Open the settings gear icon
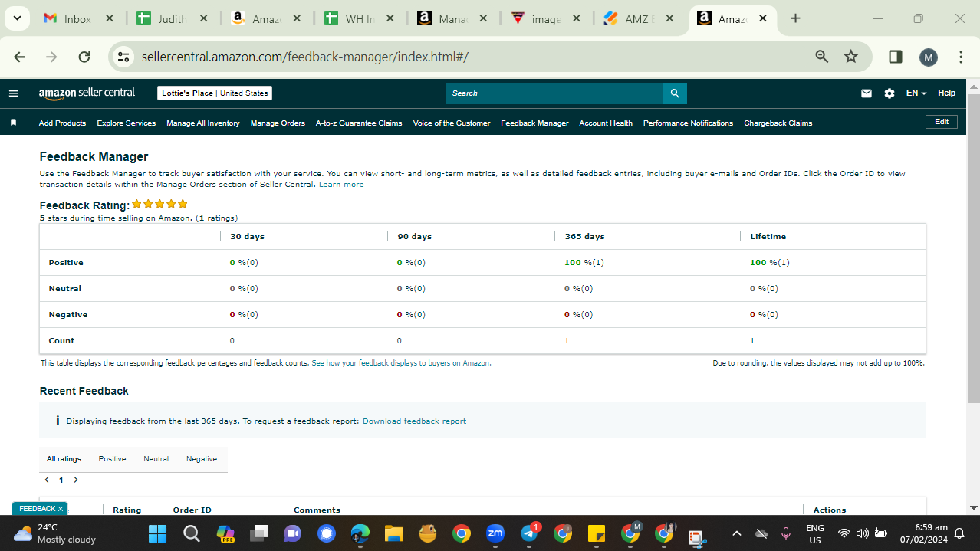 (889, 93)
